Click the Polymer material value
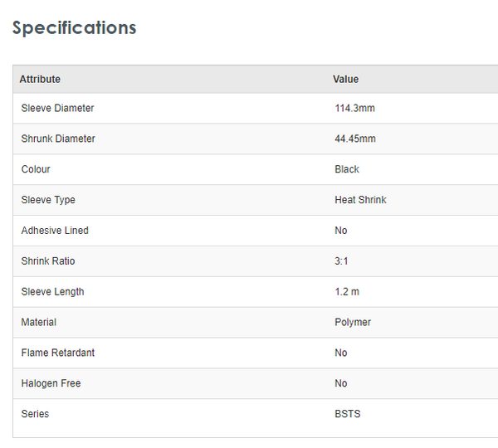The height and width of the screenshot is (448, 498). 353,322
